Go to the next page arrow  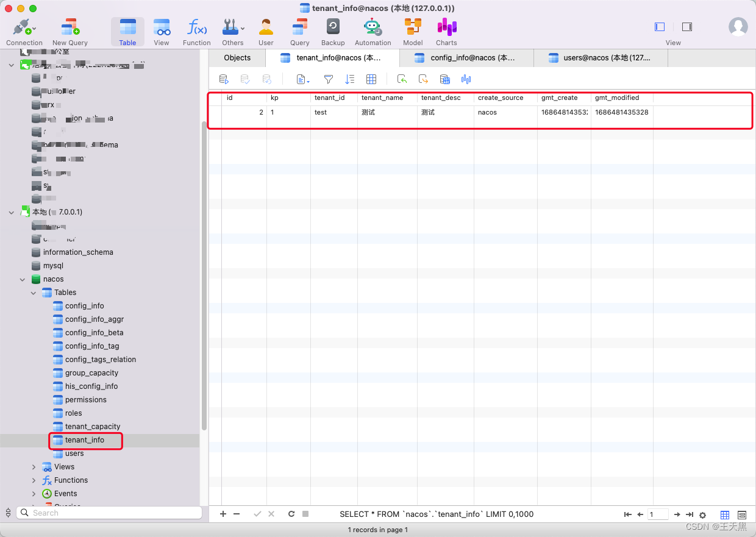[x=677, y=514]
